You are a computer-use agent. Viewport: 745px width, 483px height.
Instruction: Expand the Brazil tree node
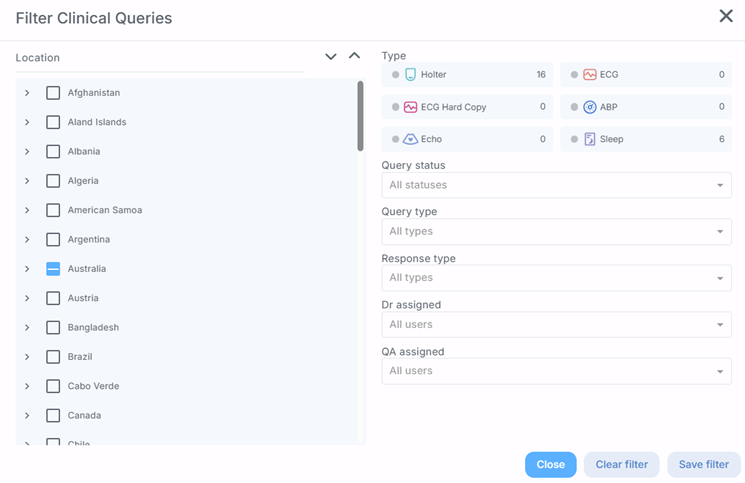27,357
